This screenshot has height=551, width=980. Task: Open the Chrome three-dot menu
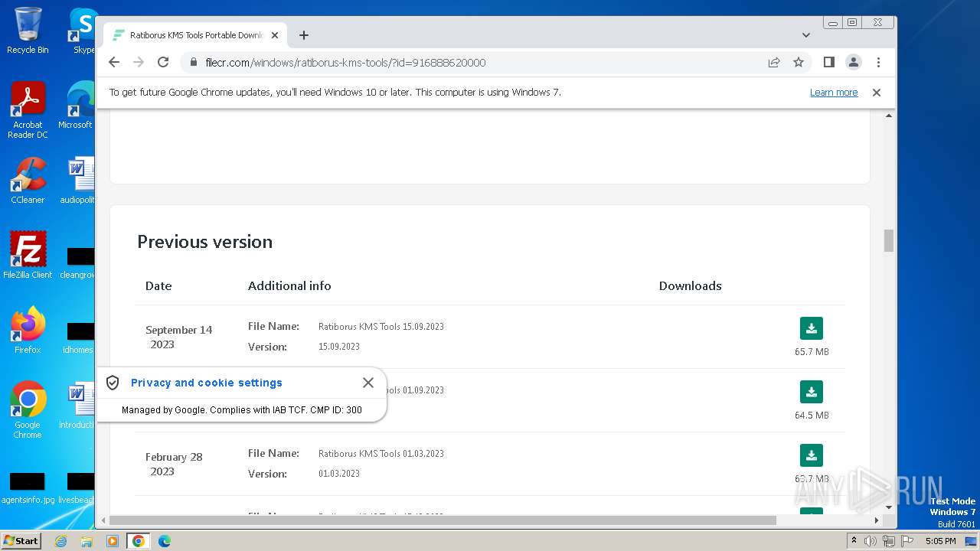click(878, 62)
